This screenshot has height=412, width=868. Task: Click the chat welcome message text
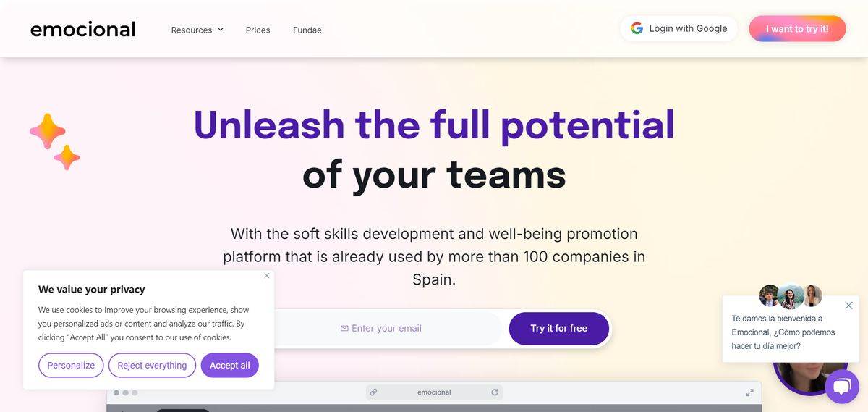pyautogui.click(x=783, y=332)
